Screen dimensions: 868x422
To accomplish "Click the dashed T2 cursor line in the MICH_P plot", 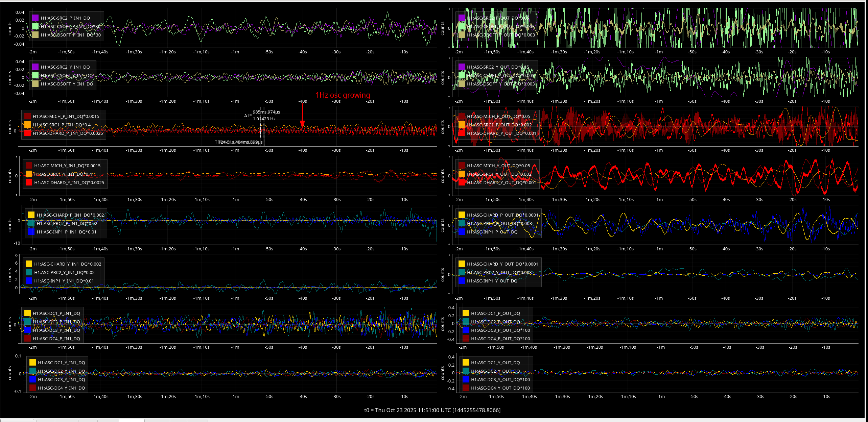I will tap(264, 135).
